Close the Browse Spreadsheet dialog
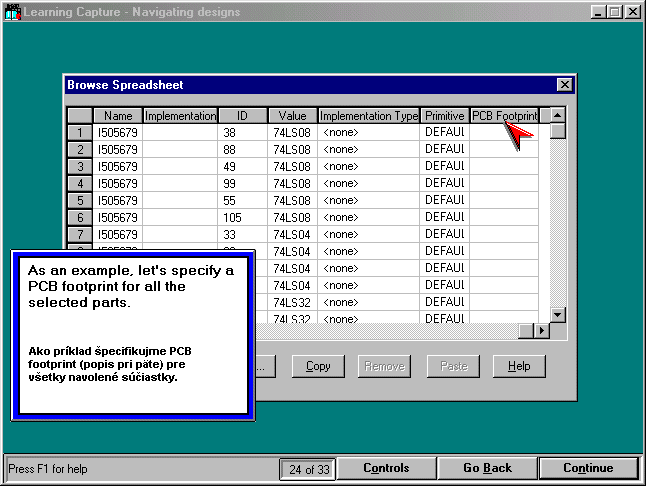Screen dimensions: 646x486 point(564,86)
